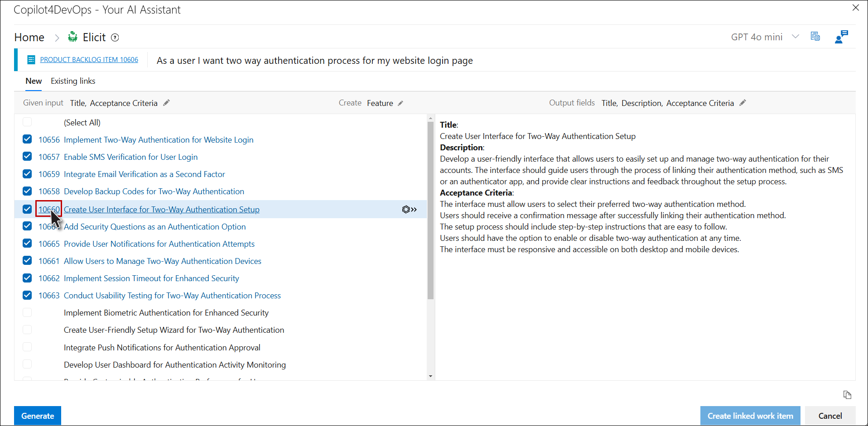Go to Home in breadcrumb
The image size is (868, 426).
[x=29, y=38]
